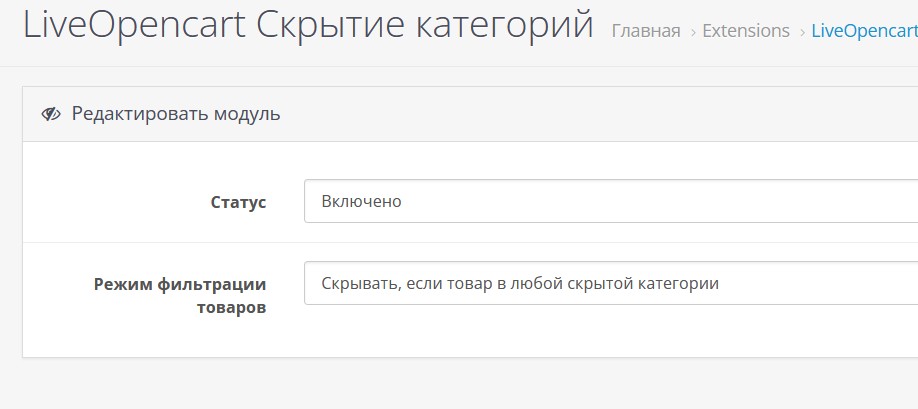Click the crossed-out eye module icon
The image size is (918, 409).
[51, 114]
